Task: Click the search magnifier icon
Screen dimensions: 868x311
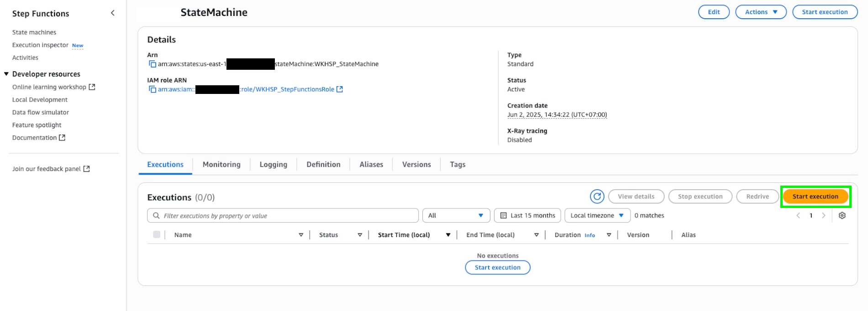Action: (x=156, y=216)
